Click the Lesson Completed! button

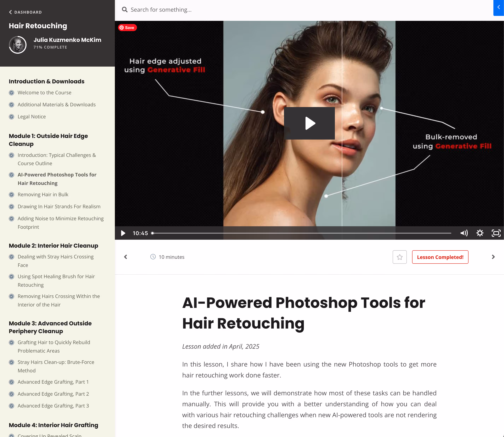point(440,257)
